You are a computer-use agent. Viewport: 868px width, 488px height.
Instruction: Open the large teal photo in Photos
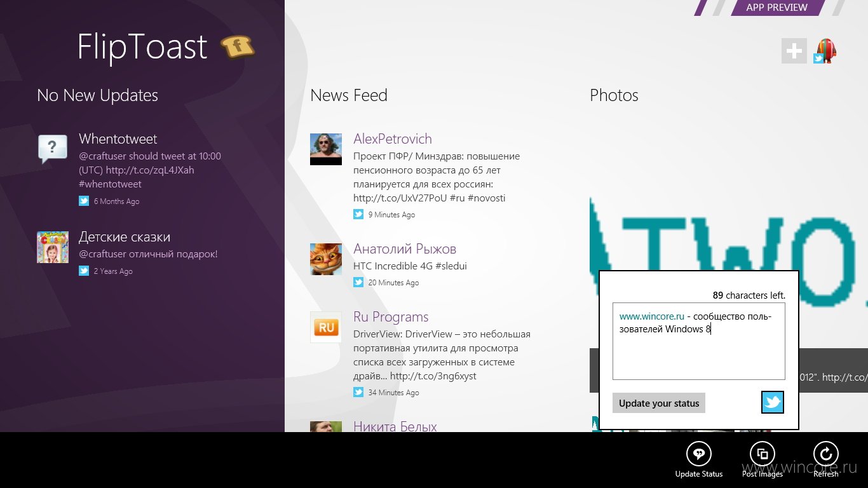pyautogui.click(x=729, y=241)
